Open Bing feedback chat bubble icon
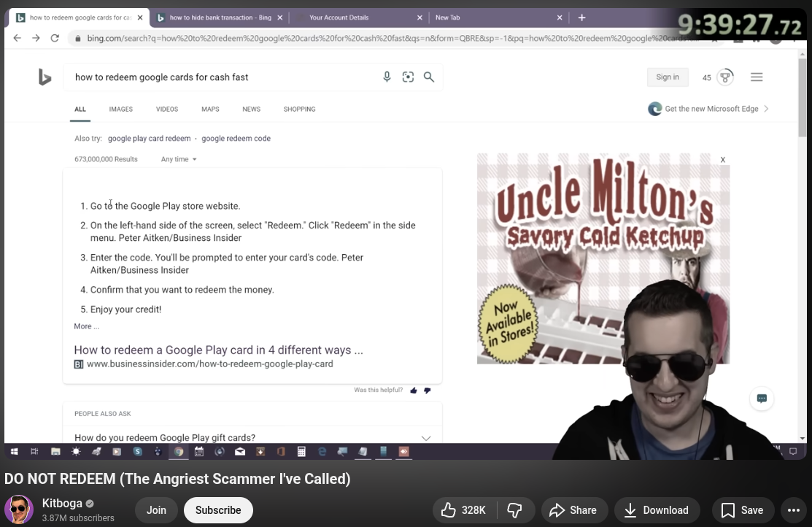The width and height of the screenshot is (812, 527). (762, 399)
